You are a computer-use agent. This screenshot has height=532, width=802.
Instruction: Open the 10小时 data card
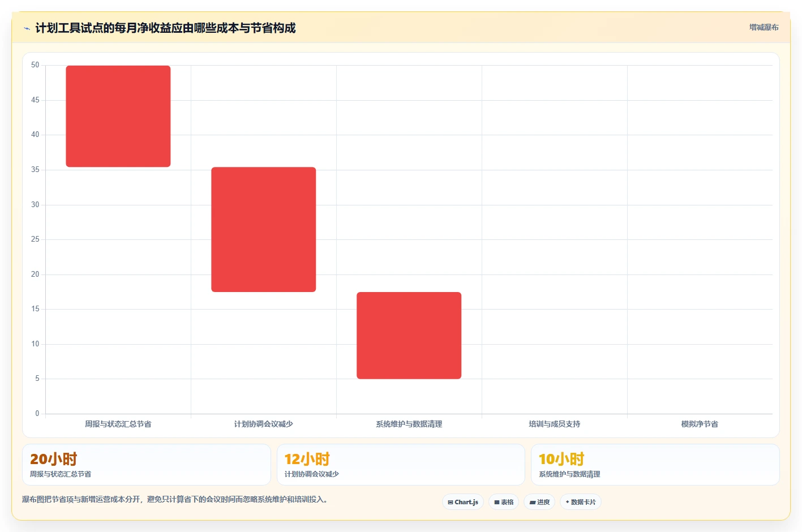click(655, 465)
